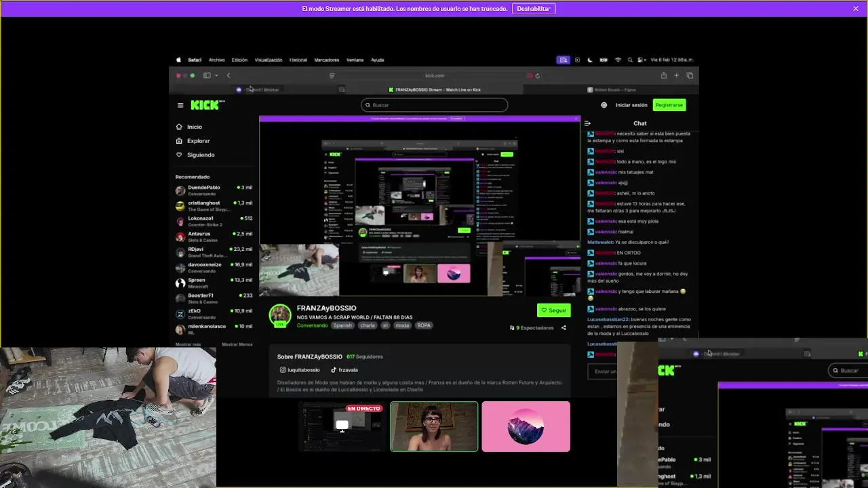Image resolution: width=868 pixels, height=488 pixels.
Task: Click the green Registrarse button
Action: pyautogui.click(x=669, y=105)
